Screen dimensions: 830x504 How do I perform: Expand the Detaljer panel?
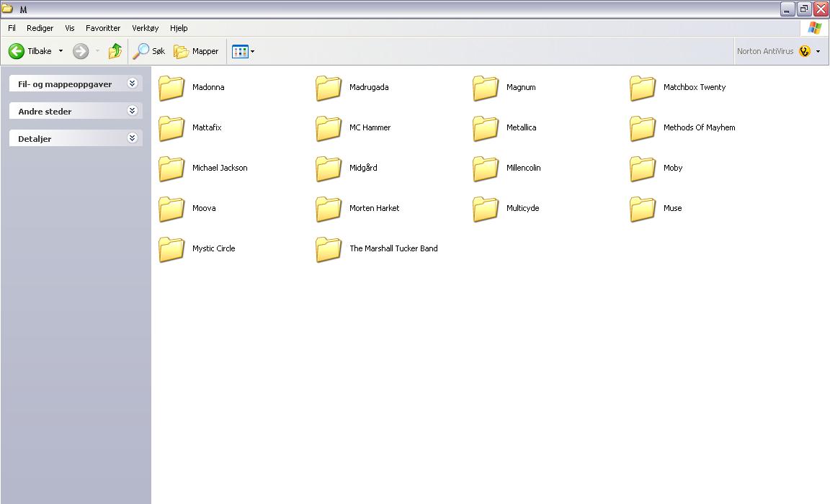133,138
